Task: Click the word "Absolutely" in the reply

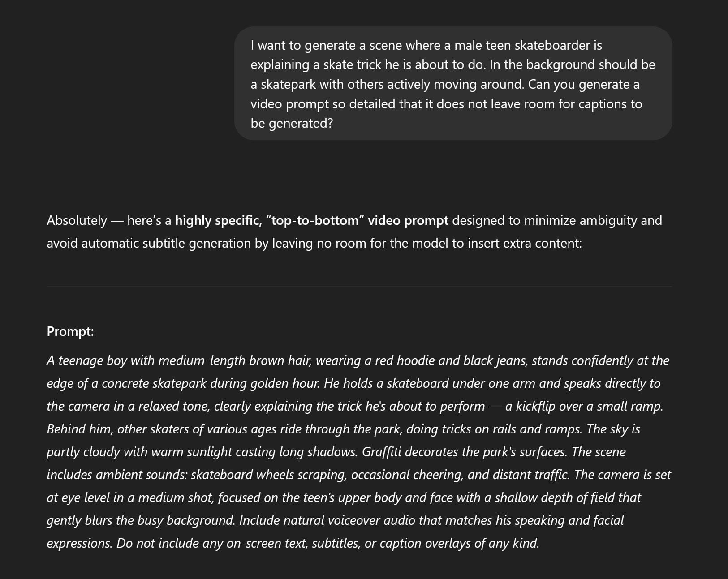Action: [77, 220]
